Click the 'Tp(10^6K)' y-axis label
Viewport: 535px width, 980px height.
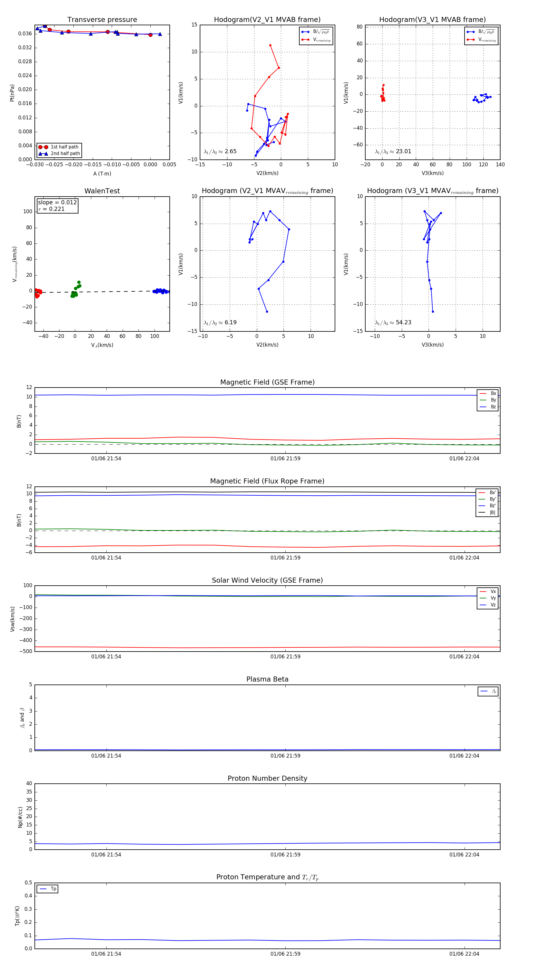(x=18, y=916)
